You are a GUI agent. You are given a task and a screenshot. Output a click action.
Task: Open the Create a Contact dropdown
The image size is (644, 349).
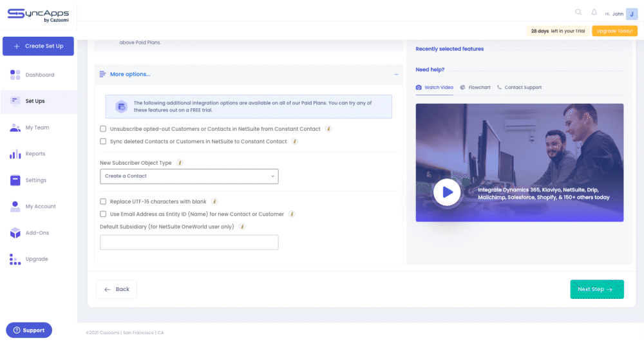click(189, 176)
